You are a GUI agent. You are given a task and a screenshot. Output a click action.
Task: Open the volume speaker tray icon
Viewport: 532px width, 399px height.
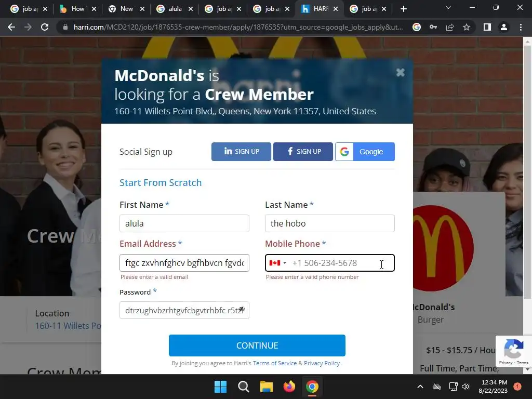pyautogui.click(x=465, y=387)
